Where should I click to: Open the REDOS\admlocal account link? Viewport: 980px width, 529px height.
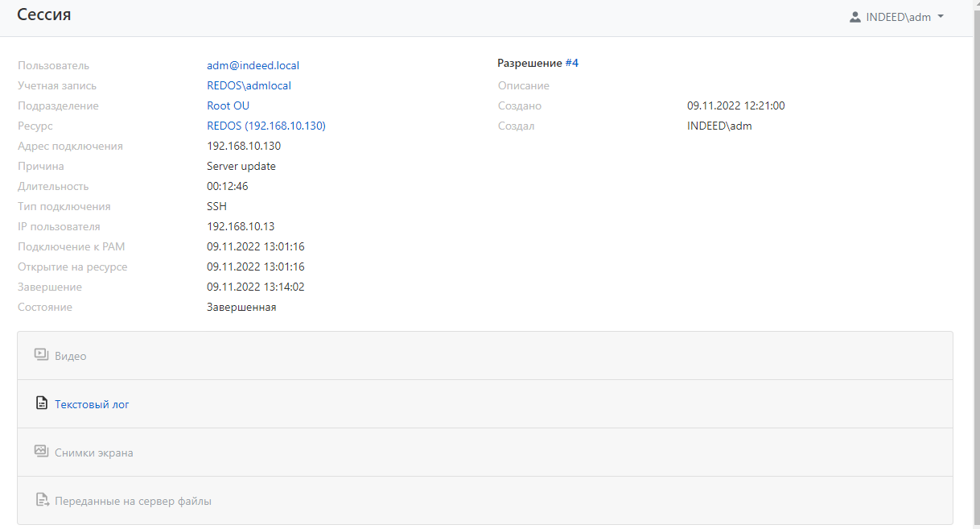click(x=249, y=85)
